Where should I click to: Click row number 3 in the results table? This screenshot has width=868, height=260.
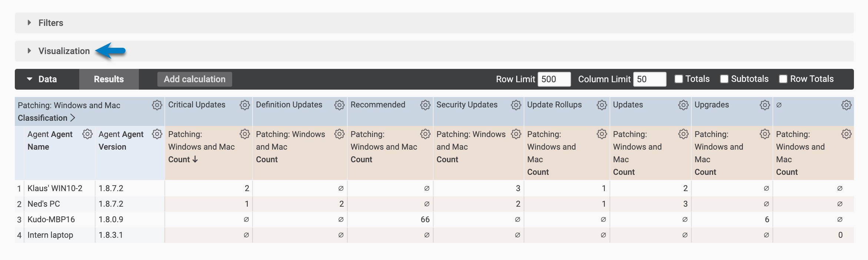tap(19, 220)
